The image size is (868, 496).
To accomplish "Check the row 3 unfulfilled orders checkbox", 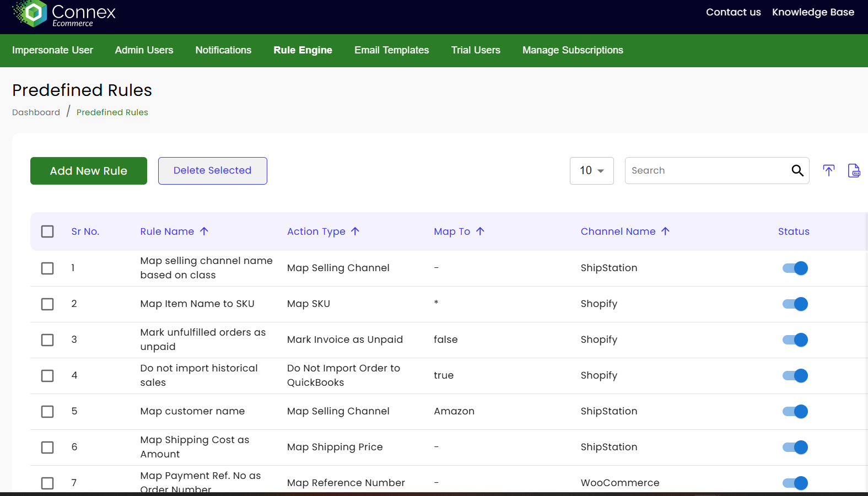I will pos(47,340).
